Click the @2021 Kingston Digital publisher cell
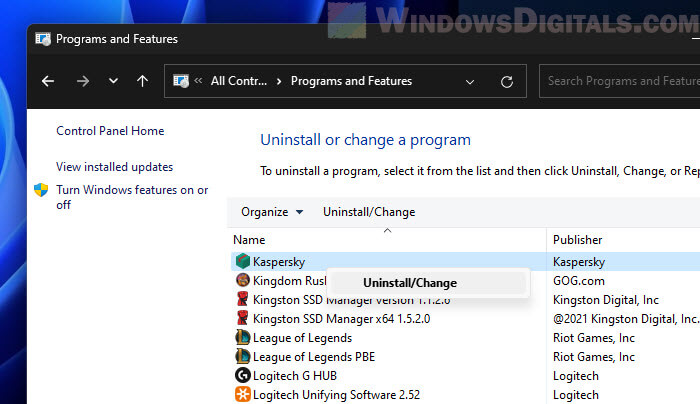700x404 pixels. tap(626, 319)
